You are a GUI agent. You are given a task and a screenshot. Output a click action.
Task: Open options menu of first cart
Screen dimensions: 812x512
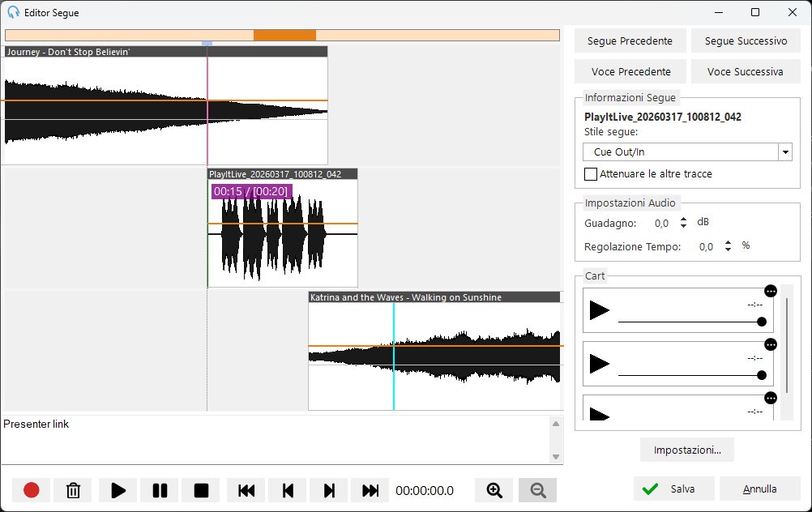pos(771,291)
